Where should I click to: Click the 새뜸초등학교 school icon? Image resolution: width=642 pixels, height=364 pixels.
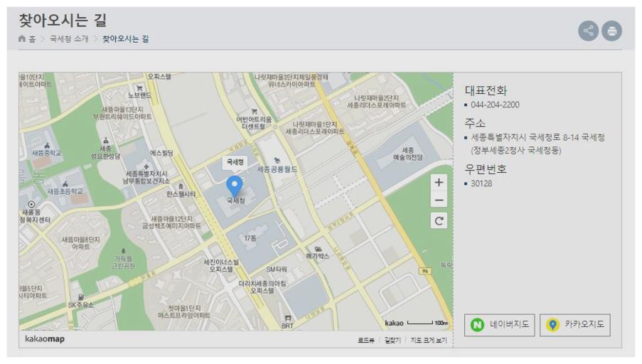65,184
